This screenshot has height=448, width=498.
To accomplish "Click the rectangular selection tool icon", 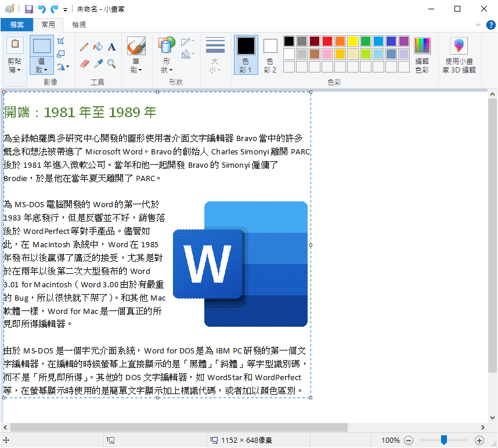I will tap(42, 46).
